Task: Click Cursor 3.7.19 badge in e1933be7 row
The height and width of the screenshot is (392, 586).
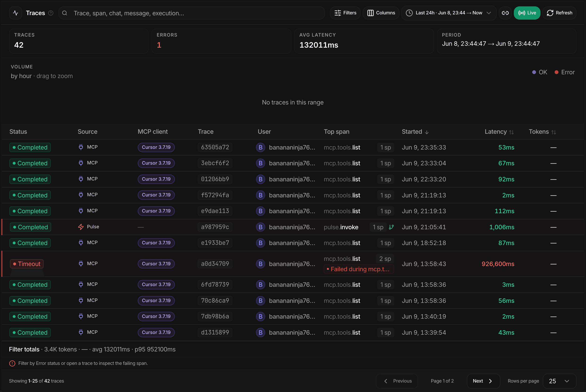Action: [x=156, y=243]
